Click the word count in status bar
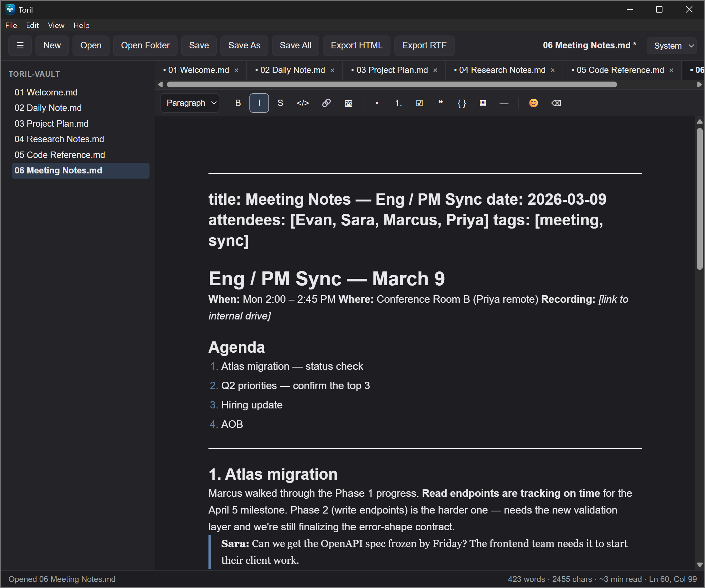The width and height of the screenshot is (705, 588). tap(526, 579)
